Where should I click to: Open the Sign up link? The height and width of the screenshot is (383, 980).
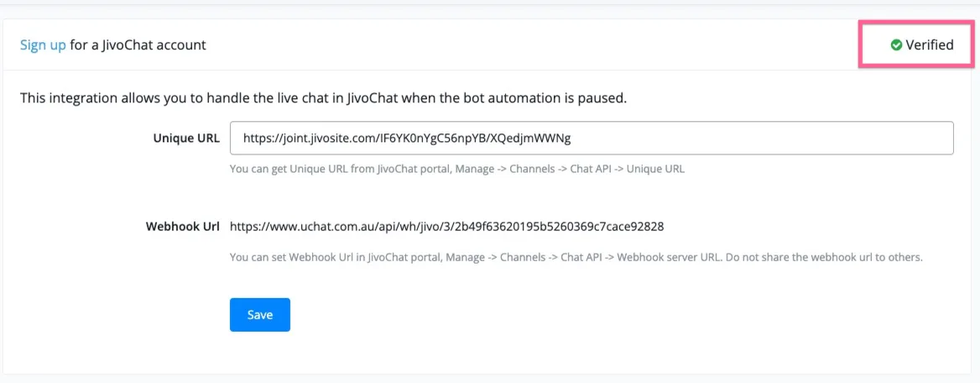pyautogui.click(x=43, y=45)
